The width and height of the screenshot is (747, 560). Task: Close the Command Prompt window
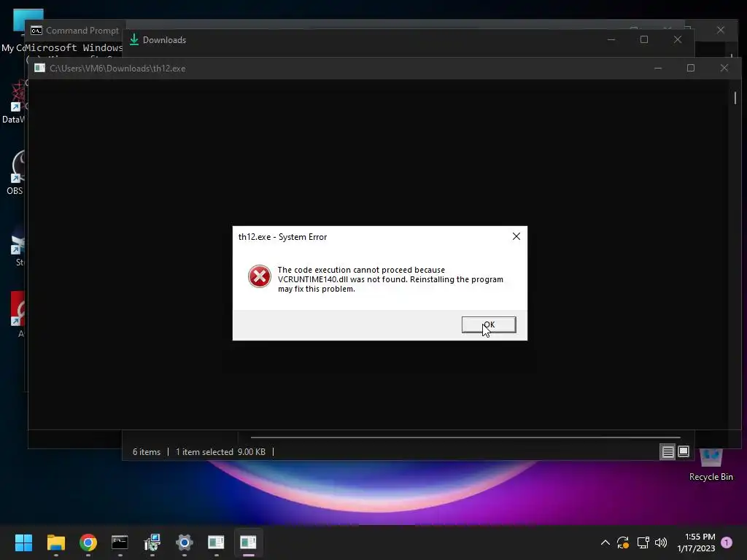pos(720,30)
